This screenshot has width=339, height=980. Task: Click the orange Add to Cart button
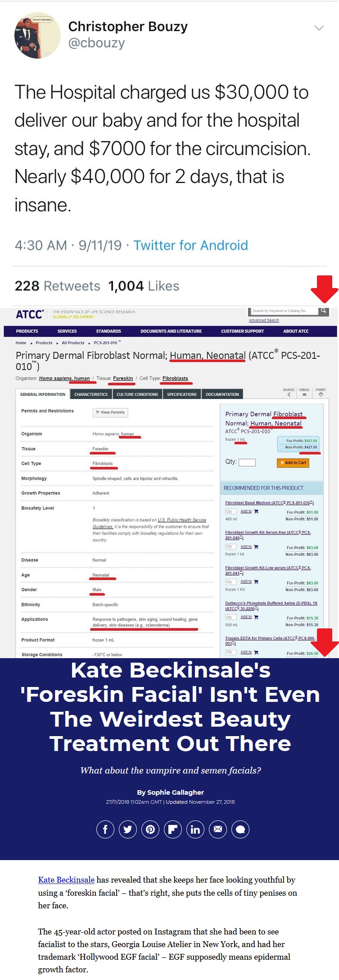click(293, 463)
